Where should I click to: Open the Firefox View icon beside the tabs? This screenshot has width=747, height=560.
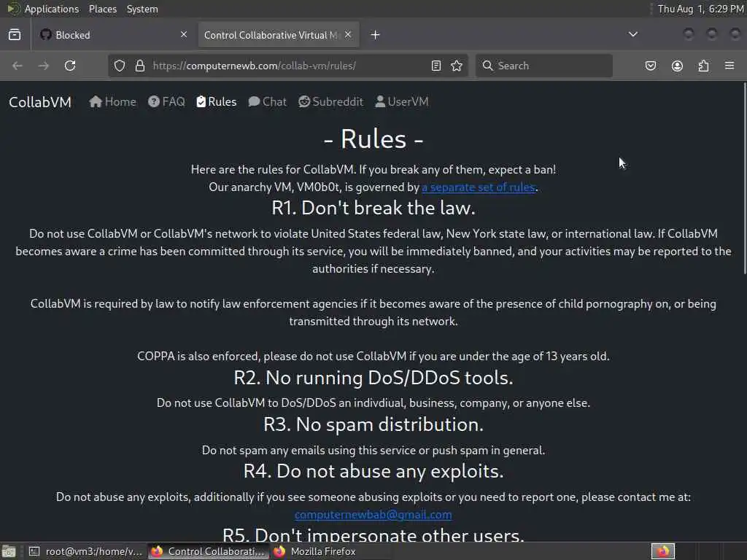15,35
